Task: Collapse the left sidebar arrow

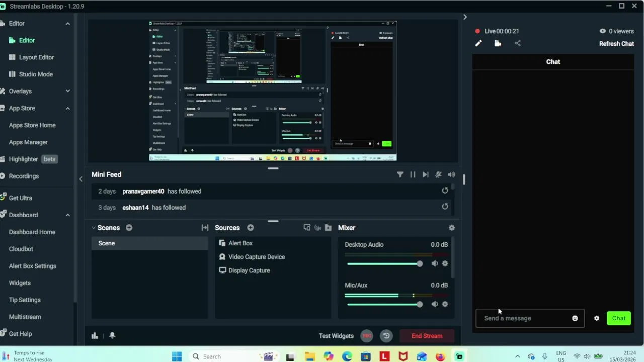Action: coord(80,178)
